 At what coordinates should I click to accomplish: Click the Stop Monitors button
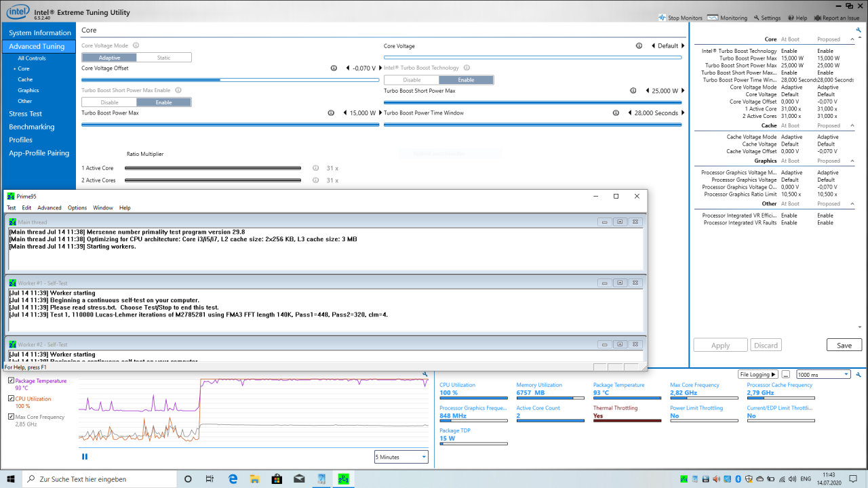tap(680, 18)
